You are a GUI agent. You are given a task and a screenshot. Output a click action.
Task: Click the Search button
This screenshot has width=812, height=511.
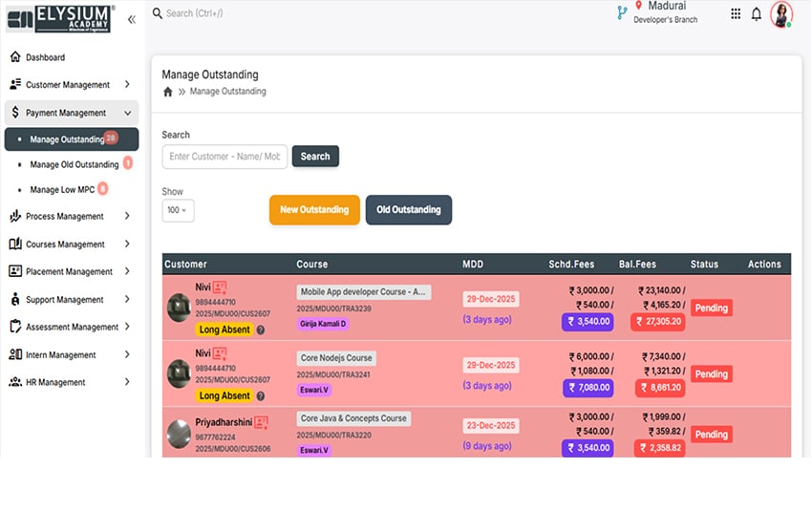click(x=315, y=157)
